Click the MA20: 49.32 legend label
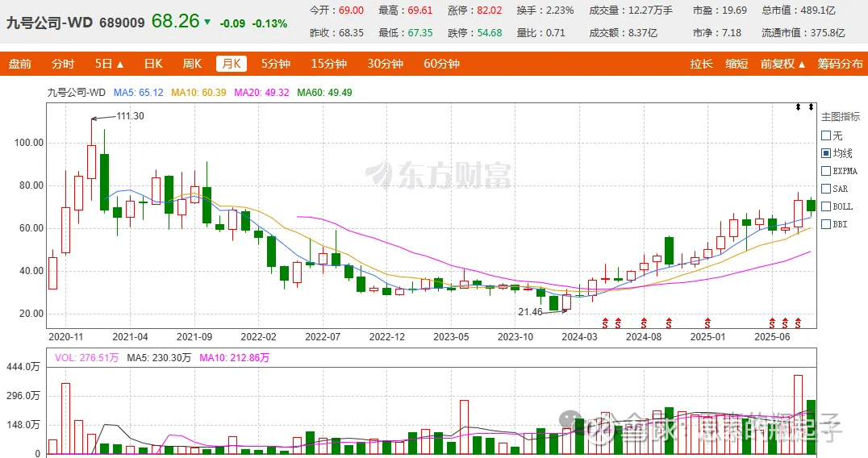This screenshot has width=868, height=458. click(x=262, y=93)
